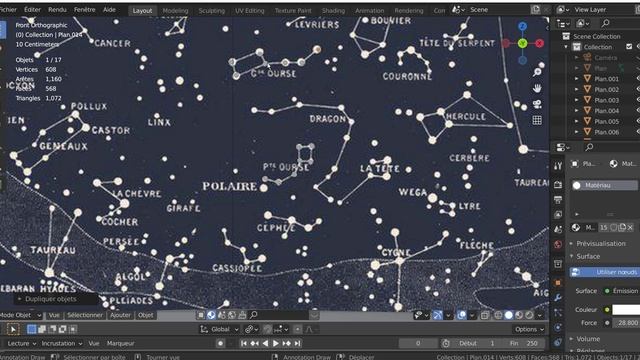Click the pan view hand gizmo
Image resolution: width=640 pixels, height=360 pixels.
coord(537,88)
